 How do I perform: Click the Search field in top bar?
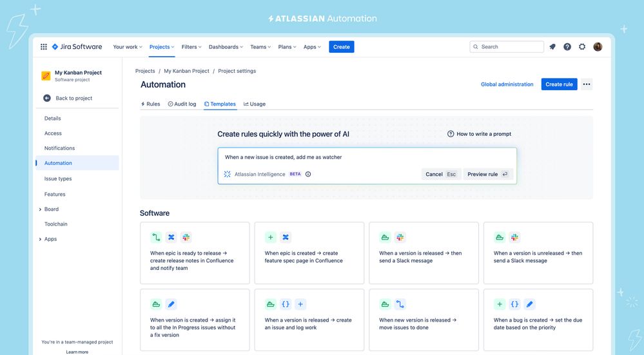507,47
